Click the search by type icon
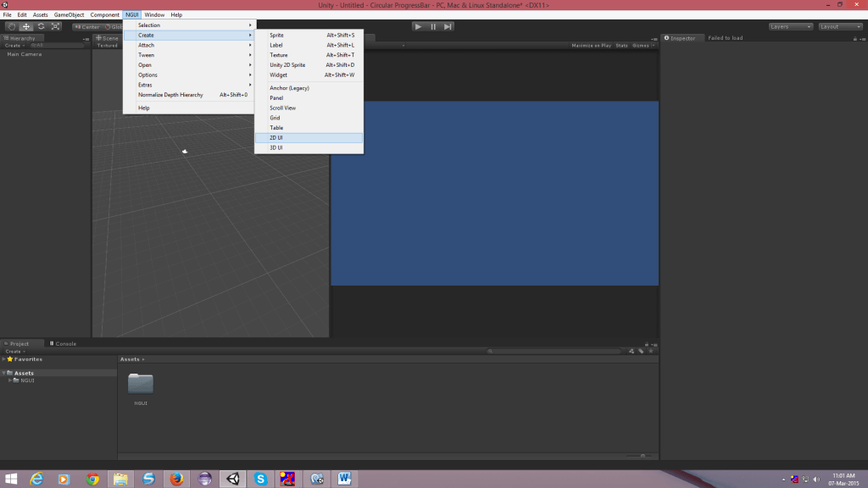 631,352
